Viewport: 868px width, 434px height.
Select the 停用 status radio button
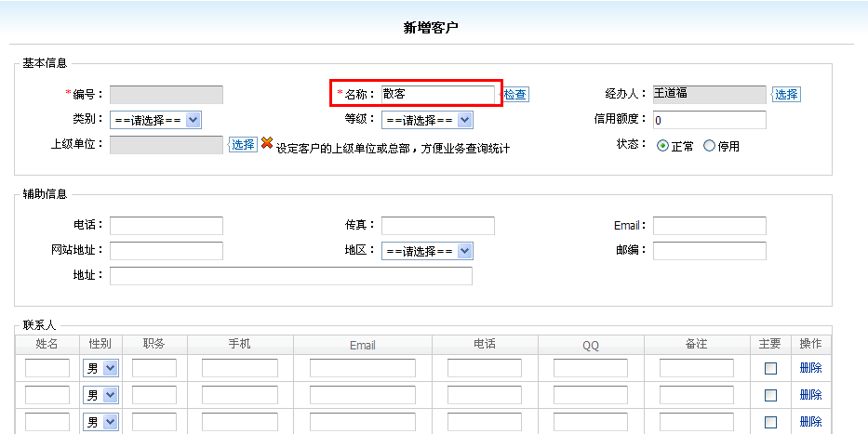click(709, 146)
